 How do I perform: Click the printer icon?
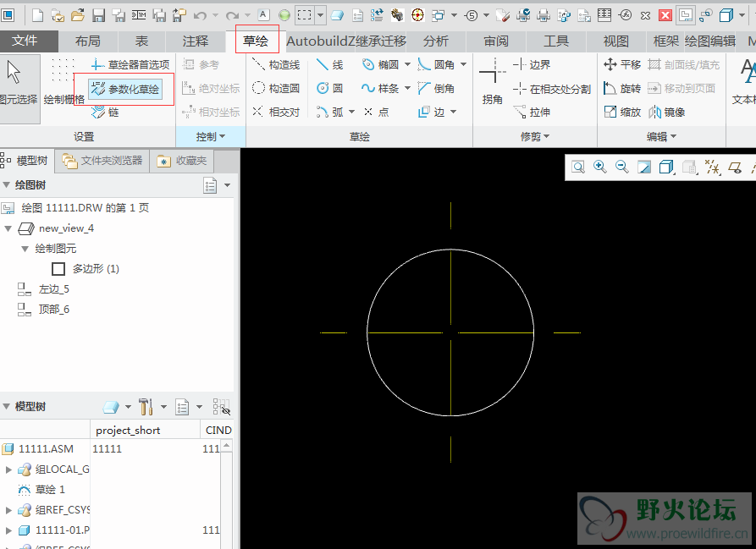coord(544,15)
